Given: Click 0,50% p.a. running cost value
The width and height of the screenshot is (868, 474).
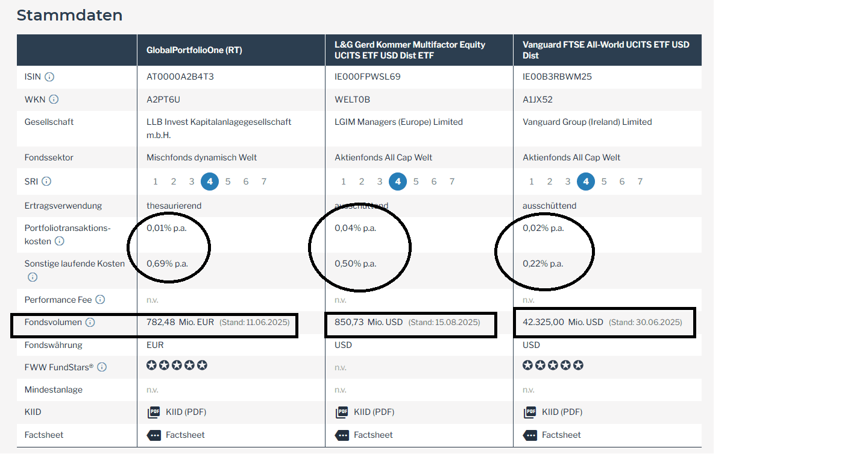Looking at the screenshot, I should pos(356,264).
